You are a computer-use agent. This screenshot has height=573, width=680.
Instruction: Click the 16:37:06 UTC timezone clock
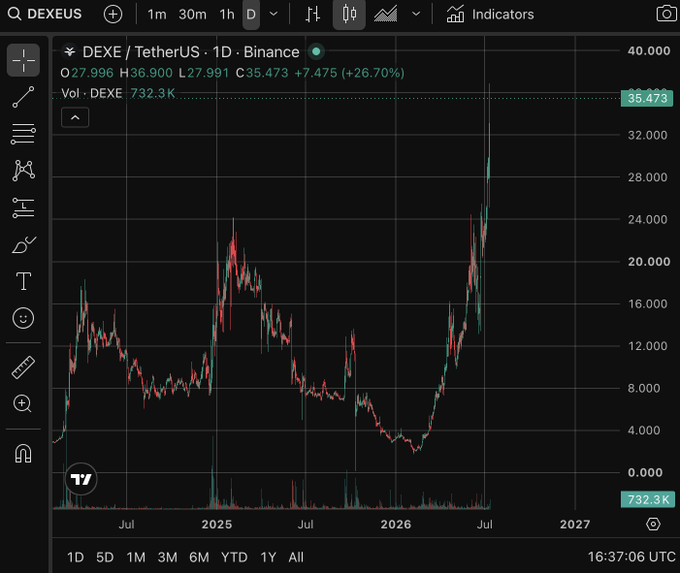[631, 557]
